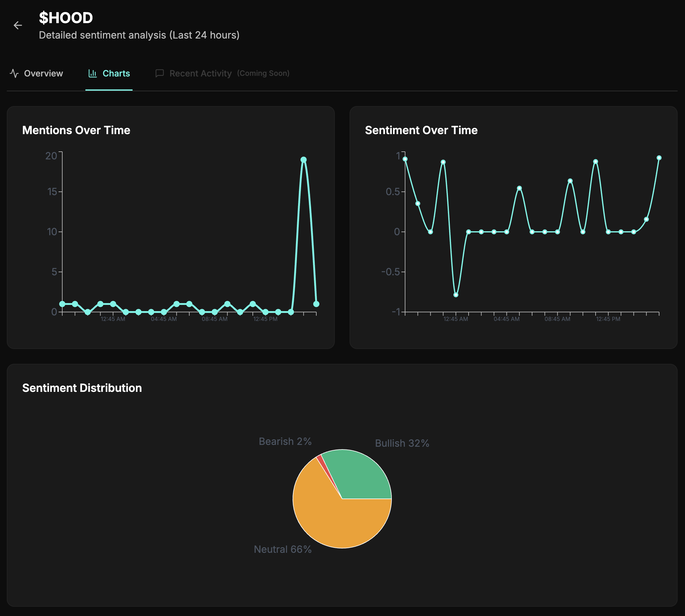
Task: Click the $HOOD ticker heading
Action: click(x=66, y=18)
